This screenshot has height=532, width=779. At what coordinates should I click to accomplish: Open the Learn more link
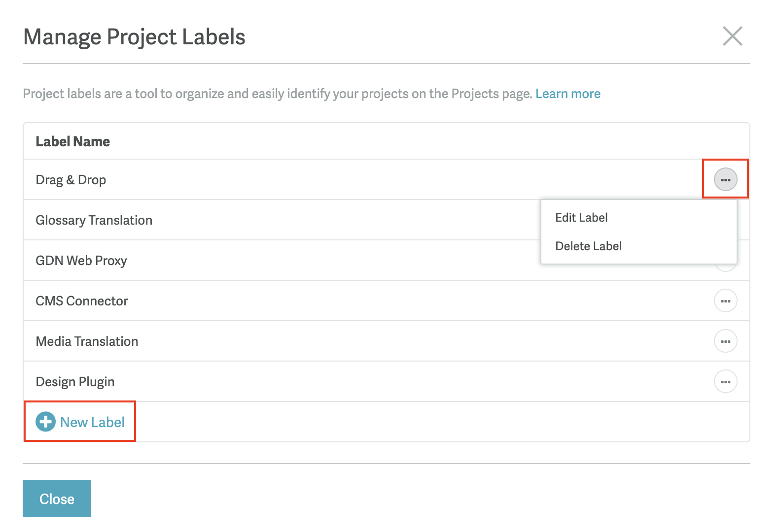point(568,94)
